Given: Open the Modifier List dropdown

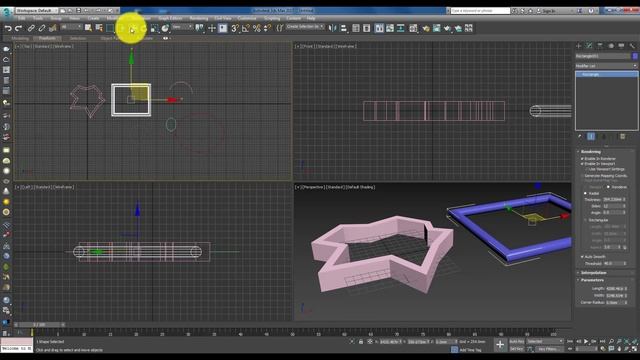Looking at the screenshot, I should [606, 66].
